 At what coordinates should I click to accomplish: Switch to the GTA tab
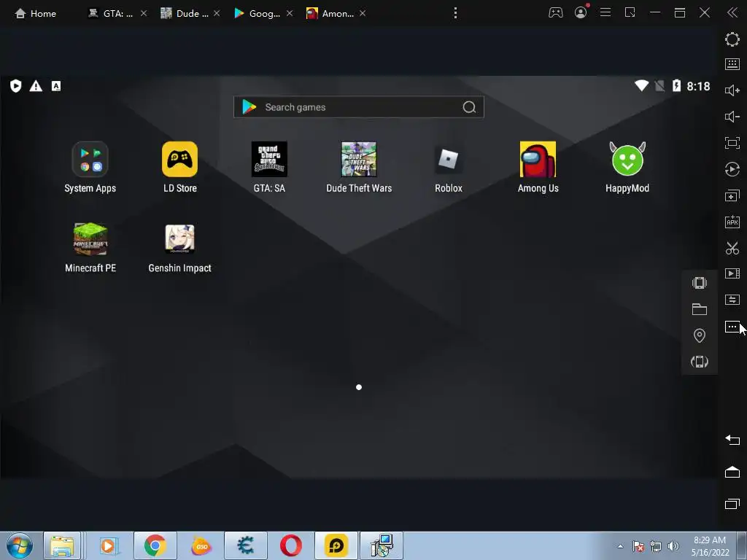(x=111, y=13)
